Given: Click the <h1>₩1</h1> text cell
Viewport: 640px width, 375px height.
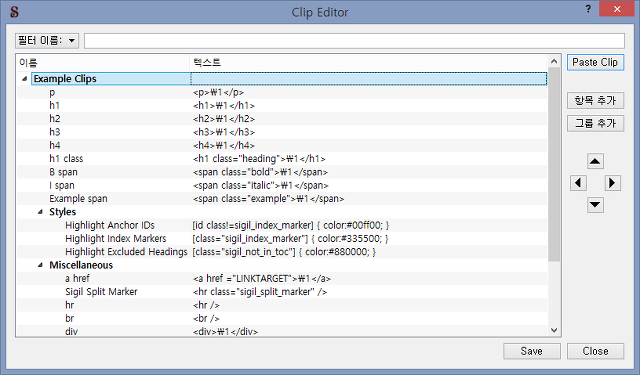Looking at the screenshot, I should point(224,105).
